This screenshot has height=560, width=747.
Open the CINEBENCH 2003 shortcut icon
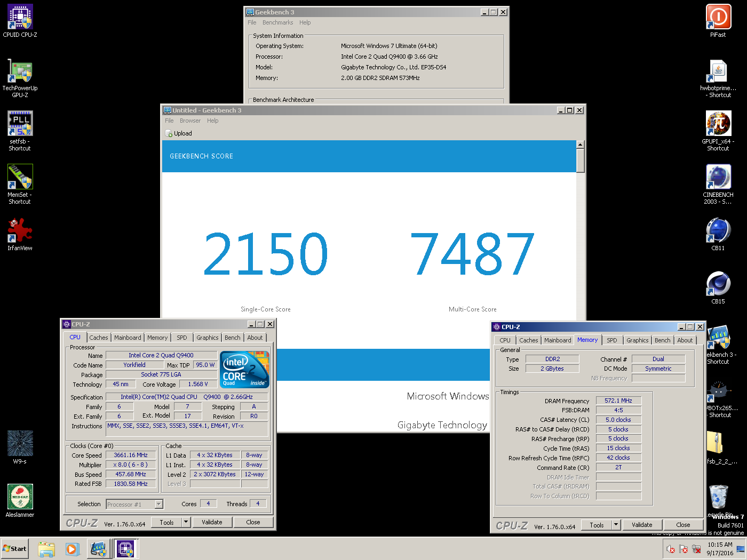tap(718, 185)
